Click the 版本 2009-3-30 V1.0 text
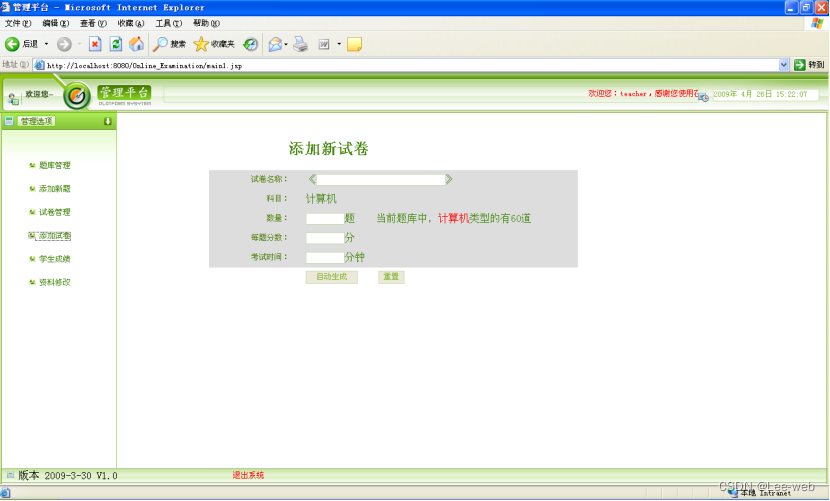This screenshot has height=501, width=830. point(68,476)
